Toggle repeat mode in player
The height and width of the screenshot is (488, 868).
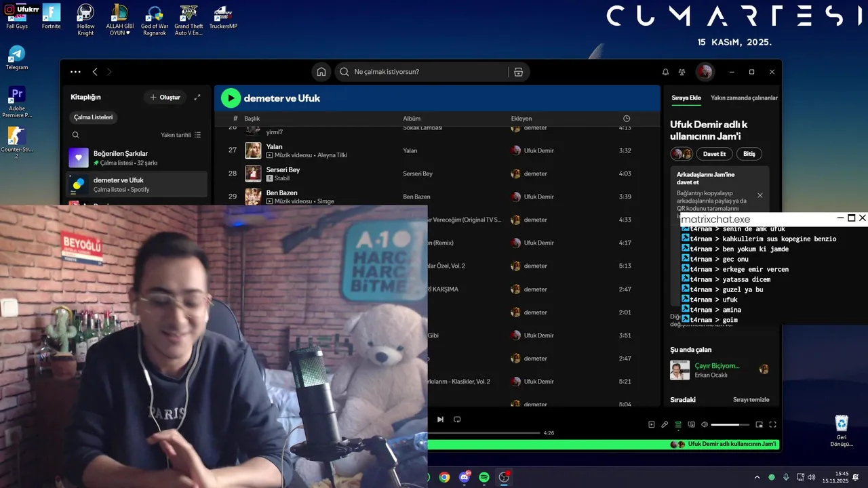[x=457, y=420]
